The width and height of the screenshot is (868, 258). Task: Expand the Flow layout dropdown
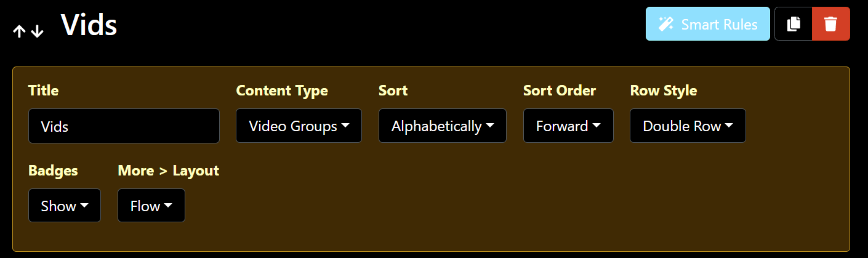tap(151, 206)
